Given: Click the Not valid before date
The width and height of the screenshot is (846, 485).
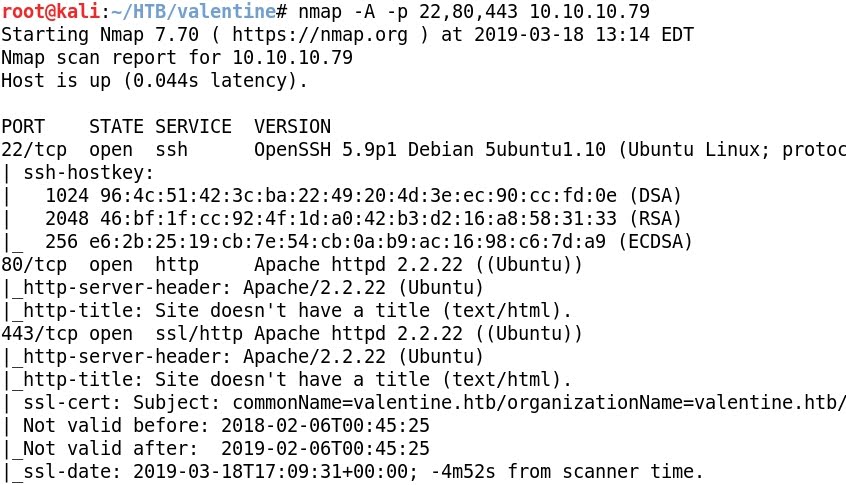Looking at the screenshot, I should click(x=325, y=426).
